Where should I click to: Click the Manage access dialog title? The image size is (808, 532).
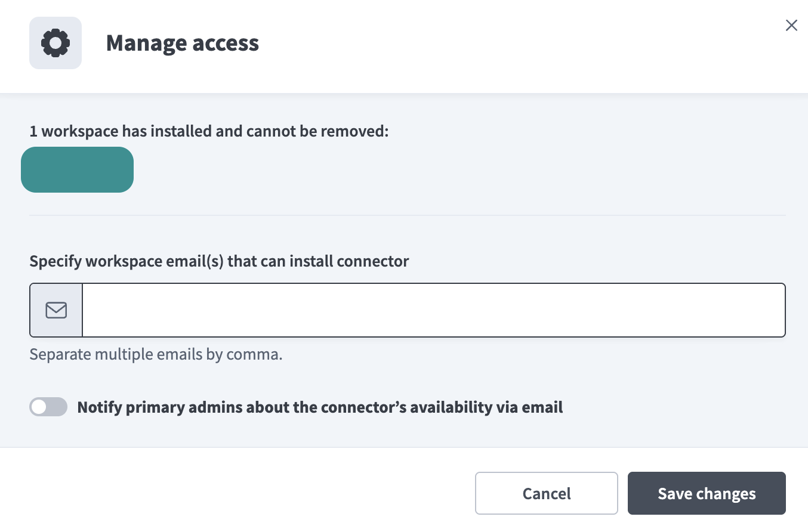tap(183, 42)
